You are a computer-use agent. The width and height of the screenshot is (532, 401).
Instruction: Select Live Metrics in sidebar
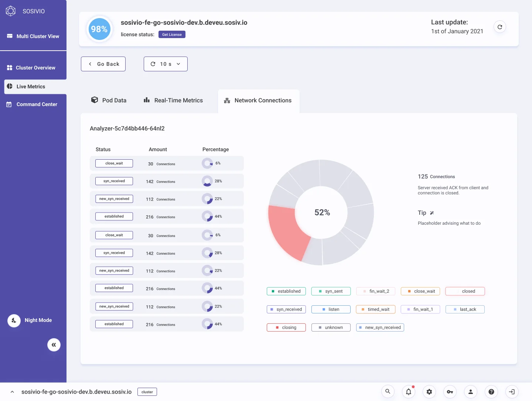(x=35, y=86)
